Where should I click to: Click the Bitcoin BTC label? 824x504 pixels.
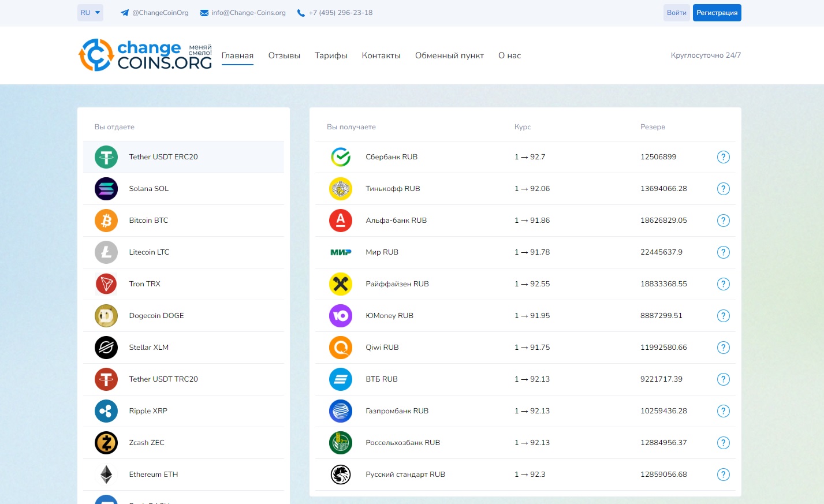pos(148,221)
